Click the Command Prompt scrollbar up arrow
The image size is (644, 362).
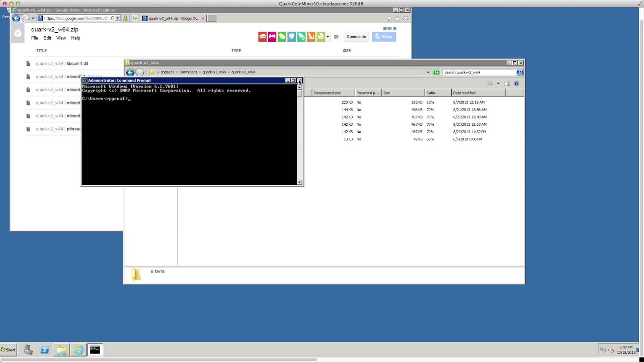coord(300,87)
